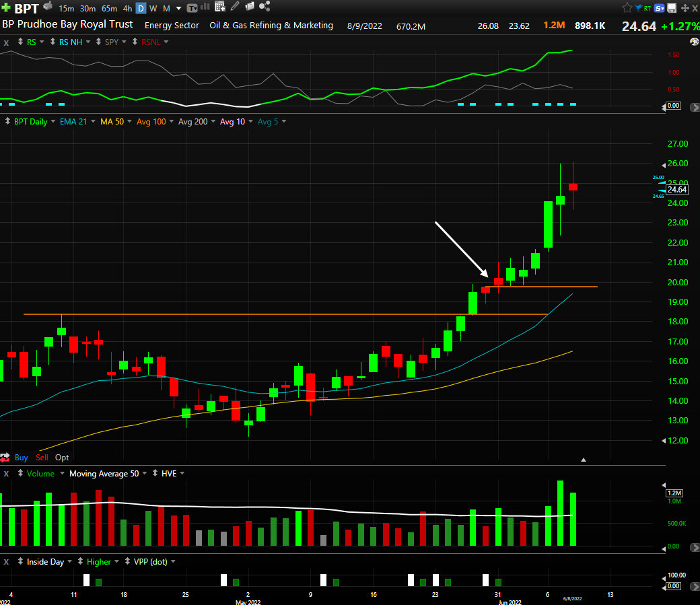Open the blue S dropdown button
The width and height of the screenshot is (700, 605).
coord(659,8)
